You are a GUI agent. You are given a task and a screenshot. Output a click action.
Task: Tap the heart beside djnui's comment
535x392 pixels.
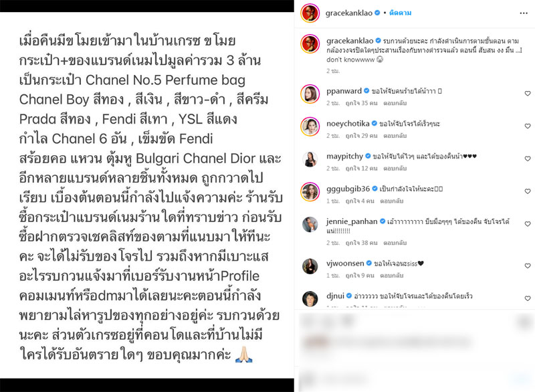[528, 298]
